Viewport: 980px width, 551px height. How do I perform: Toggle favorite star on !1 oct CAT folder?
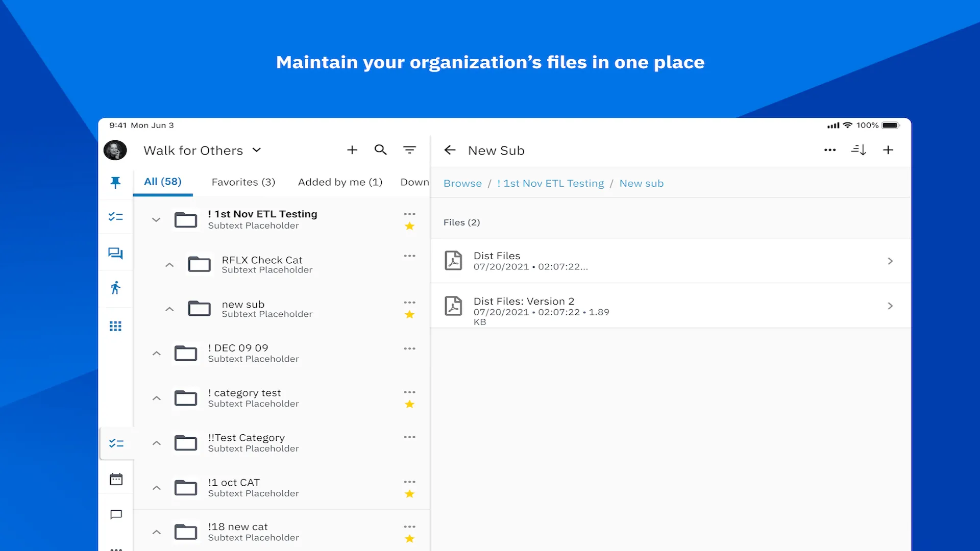409,494
